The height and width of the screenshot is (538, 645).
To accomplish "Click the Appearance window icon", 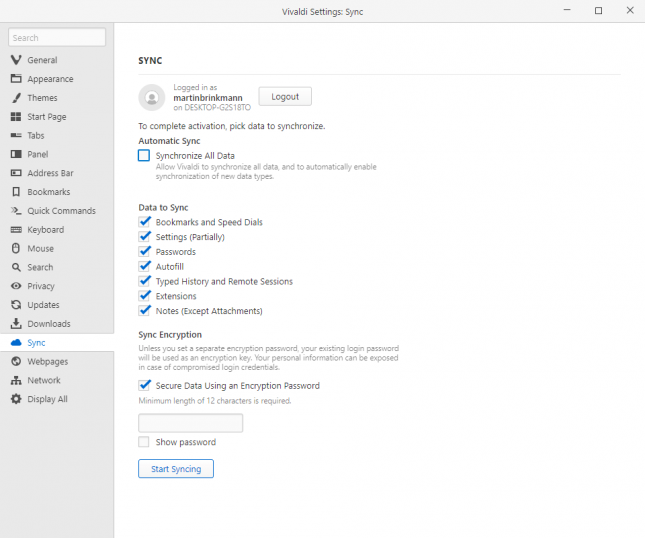I will click(16, 79).
